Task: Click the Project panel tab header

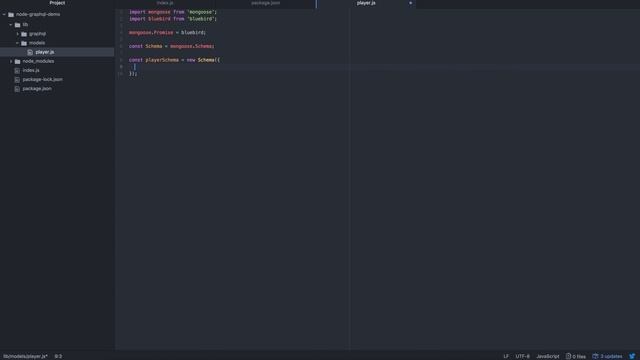Action: pos(57,3)
